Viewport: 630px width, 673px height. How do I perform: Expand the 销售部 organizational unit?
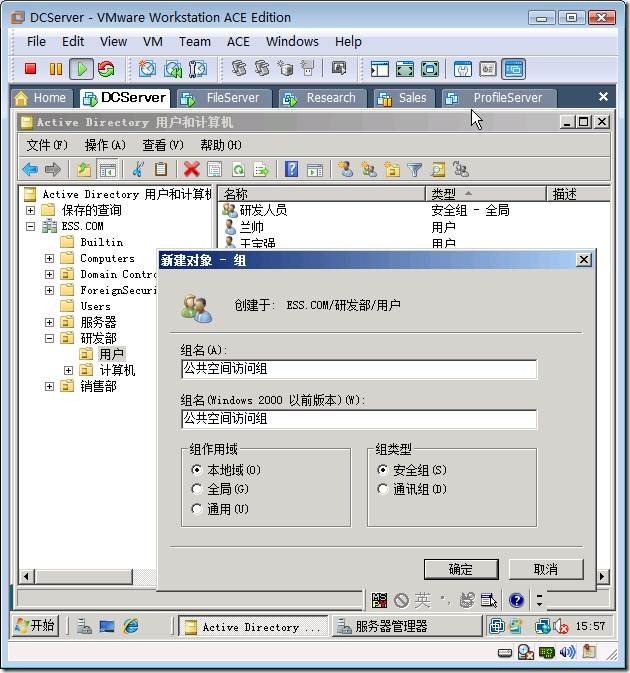pos(49,386)
